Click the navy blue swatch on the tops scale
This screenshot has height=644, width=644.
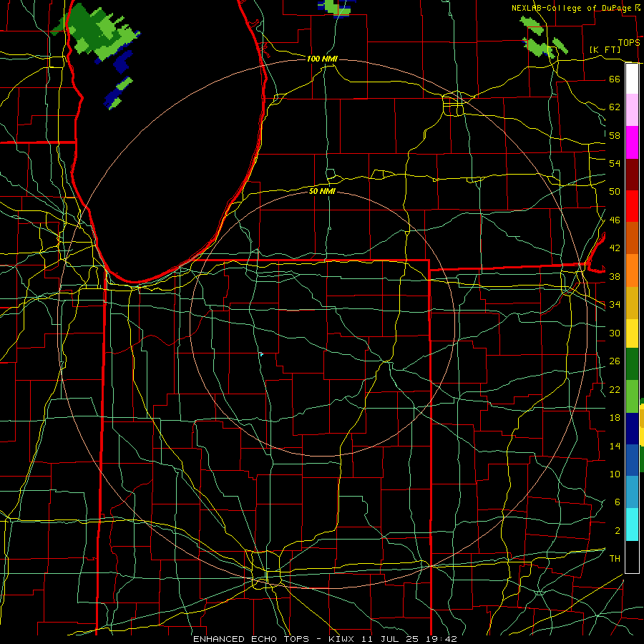(632, 429)
